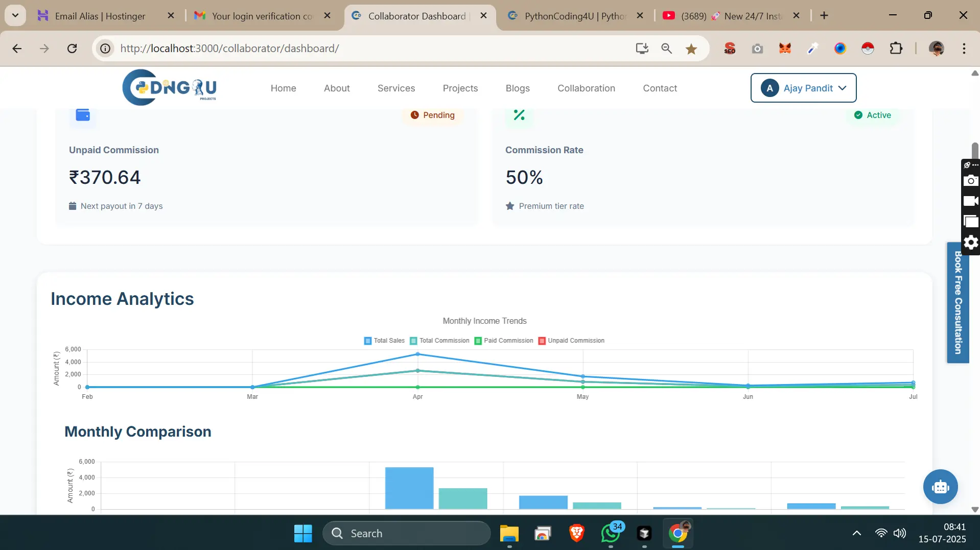Click the side panel gallery icon
The width and height of the screenshot is (980, 550).
point(971,221)
